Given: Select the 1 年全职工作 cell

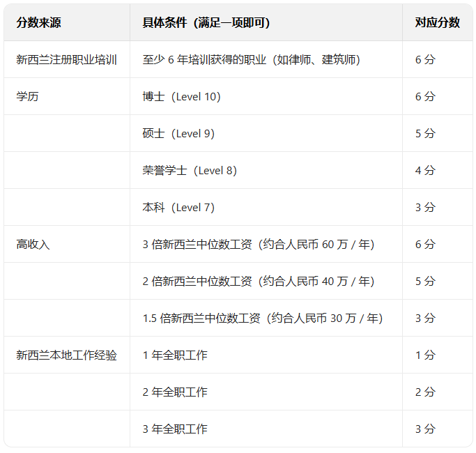Looking at the screenshot, I should pos(175,355).
